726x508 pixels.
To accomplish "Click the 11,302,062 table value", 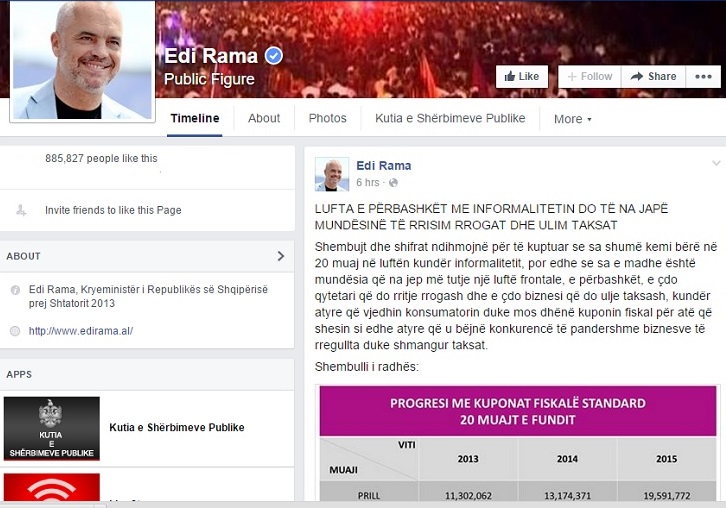I will point(468,496).
